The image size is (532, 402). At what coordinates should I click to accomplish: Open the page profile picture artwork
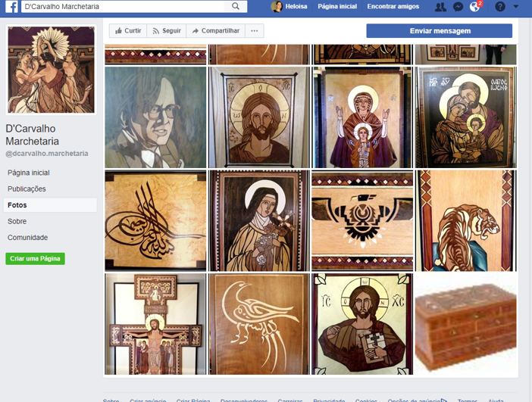point(52,70)
